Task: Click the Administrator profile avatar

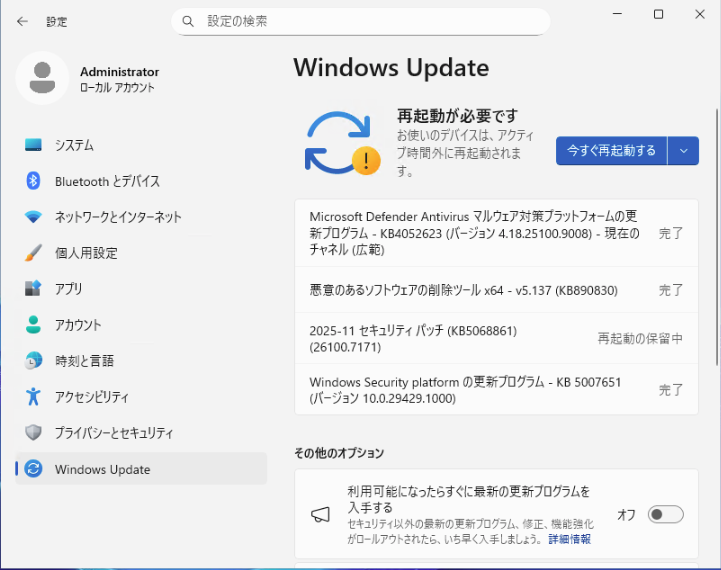Action: [42, 79]
